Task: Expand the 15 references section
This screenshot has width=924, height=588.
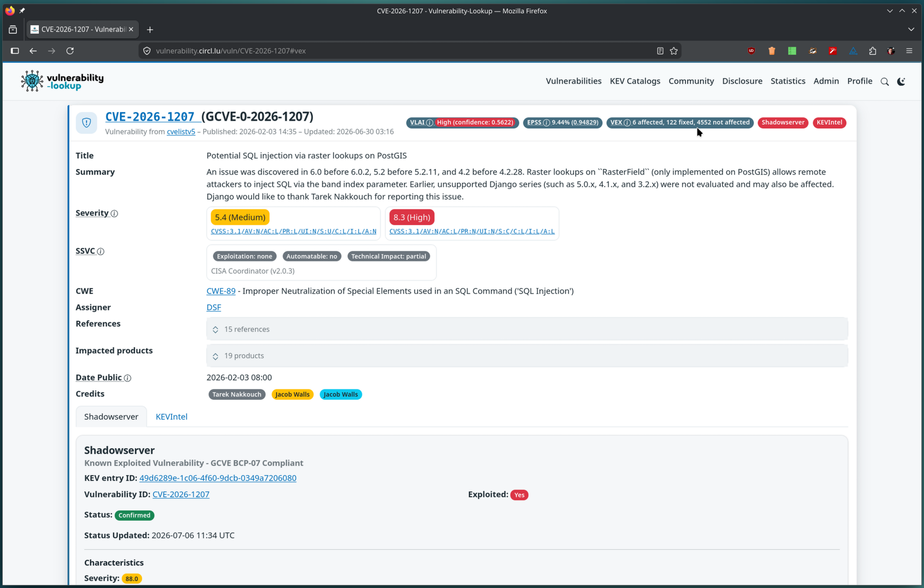Action: (x=527, y=329)
